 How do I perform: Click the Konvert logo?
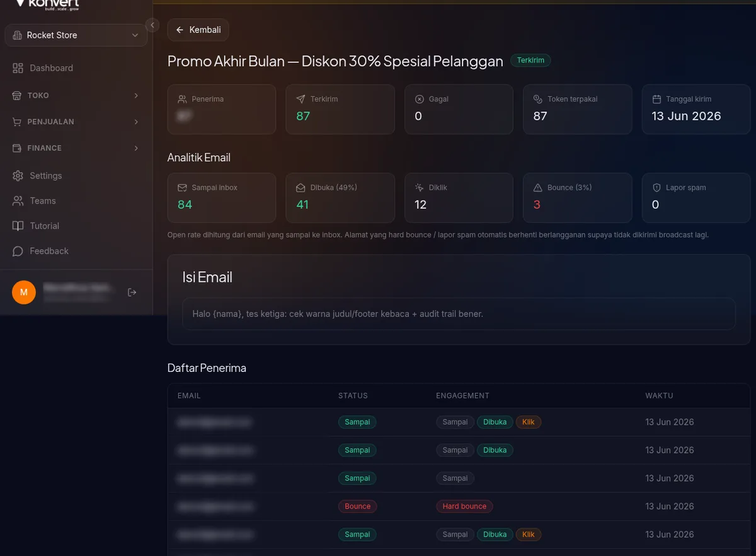47,4
